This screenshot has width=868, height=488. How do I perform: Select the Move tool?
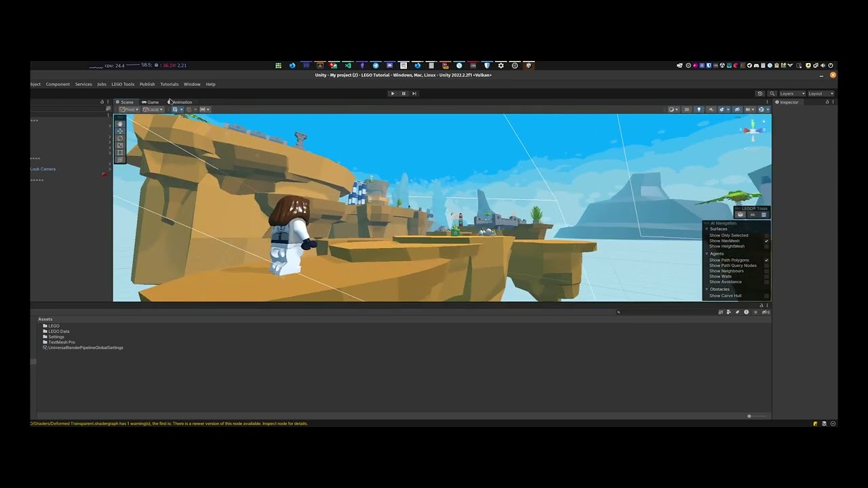pyautogui.click(x=120, y=131)
